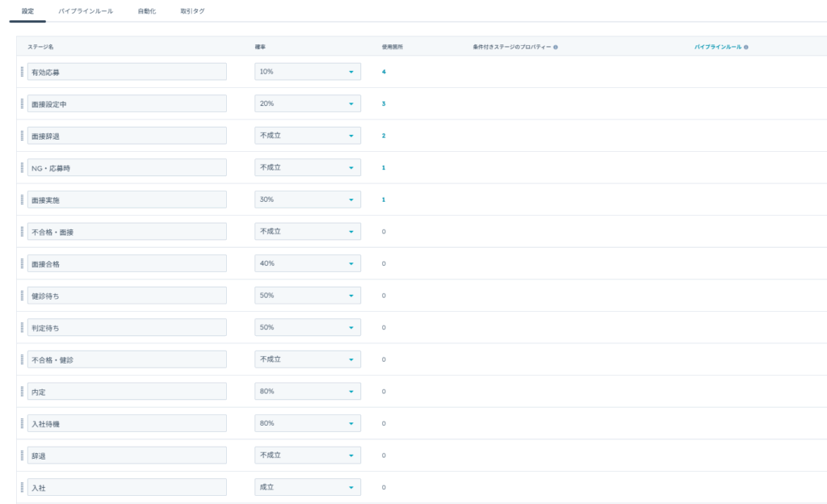Open probability dropdown for 有効応募
The width and height of the screenshot is (827, 504).
tap(308, 72)
